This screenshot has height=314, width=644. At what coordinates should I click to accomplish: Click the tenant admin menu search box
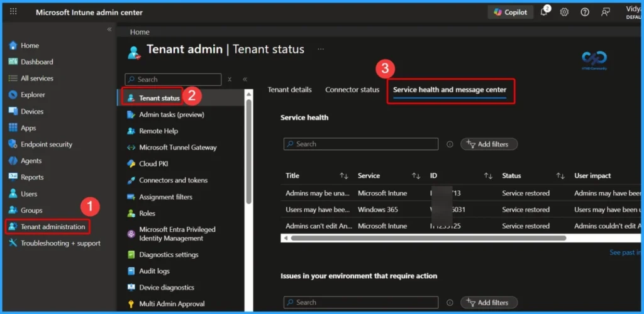173,80
